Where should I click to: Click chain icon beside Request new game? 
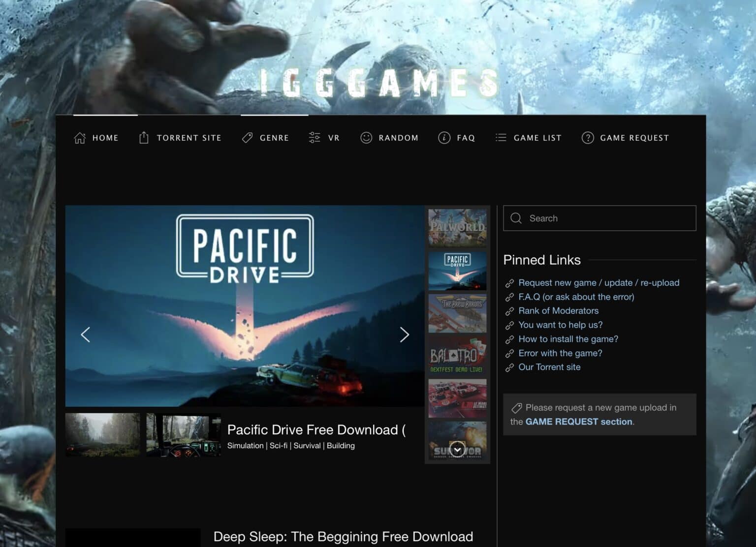click(509, 283)
